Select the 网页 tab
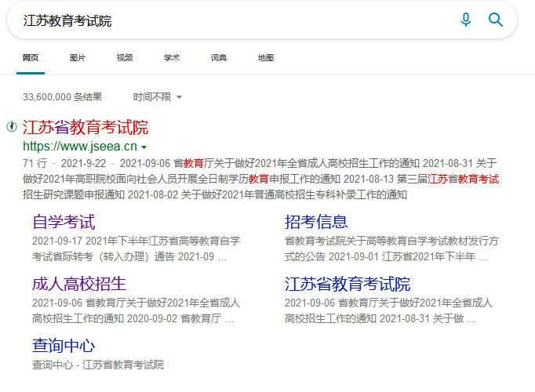This screenshot has height=392, width=535. [x=31, y=57]
